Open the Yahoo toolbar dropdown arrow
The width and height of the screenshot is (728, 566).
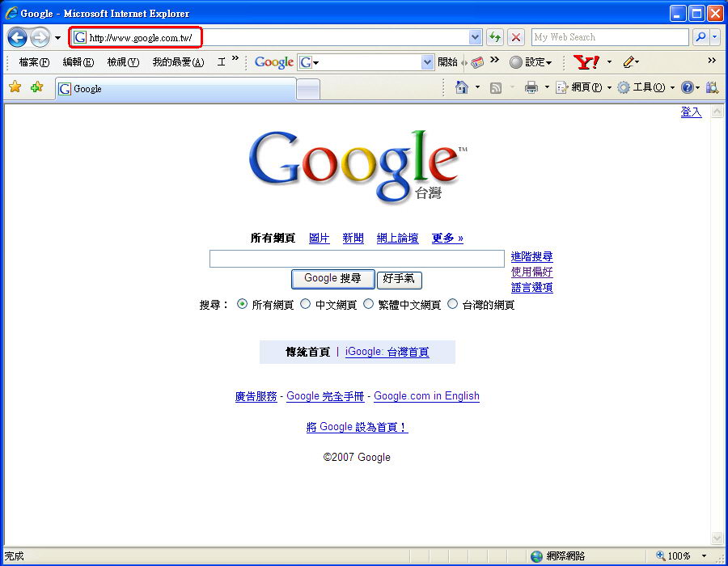[609, 61]
